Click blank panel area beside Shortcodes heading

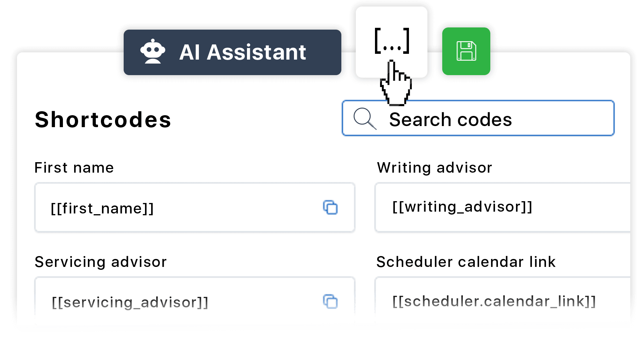pos(253,120)
